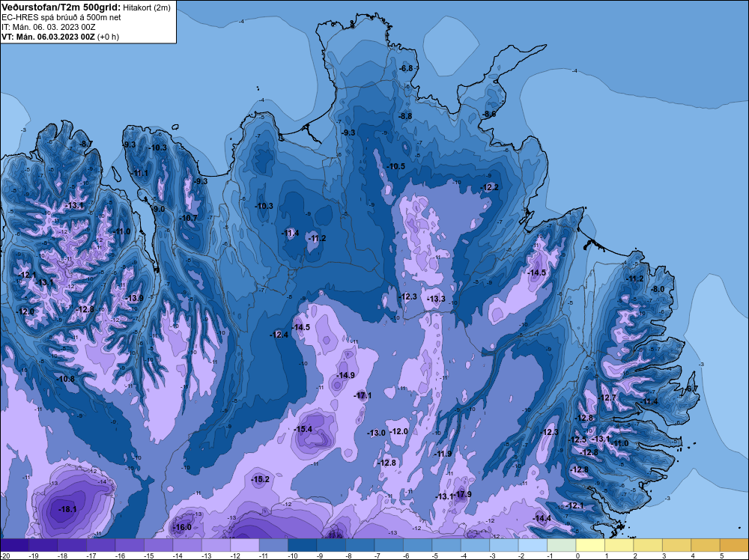Click the -12.7 temperature label
The height and width of the screenshot is (560, 749).
607,398
